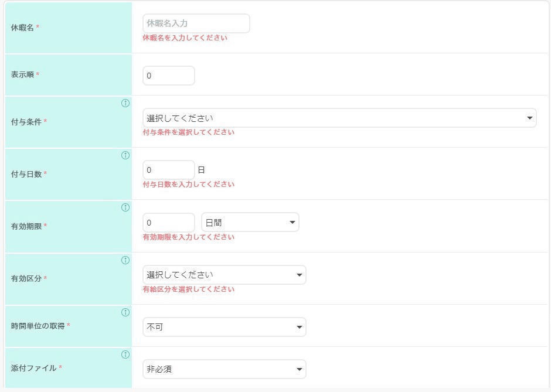Click info icon for 有効期限 row
The width and height of the screenshot is (551, 392).
point(125,207)
